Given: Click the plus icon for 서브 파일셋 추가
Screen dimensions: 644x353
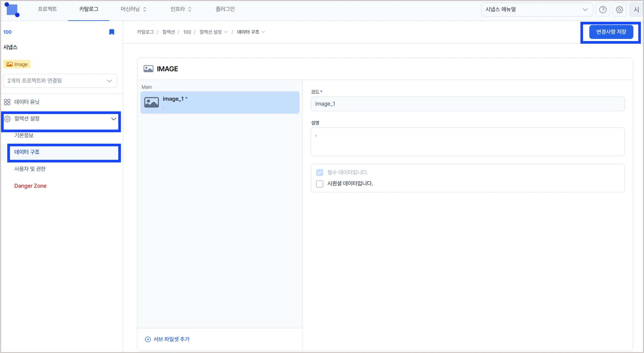Looking at the screenshot, I should pos(147,339).
